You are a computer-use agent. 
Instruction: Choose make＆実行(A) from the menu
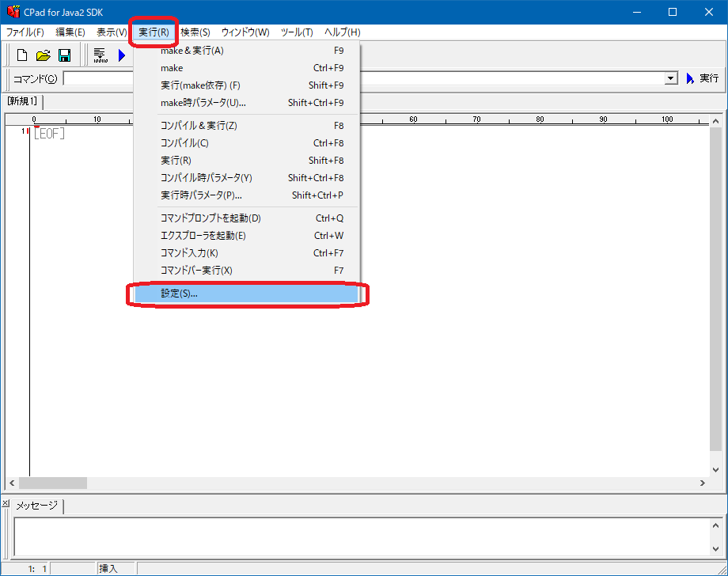click(247, 51)
